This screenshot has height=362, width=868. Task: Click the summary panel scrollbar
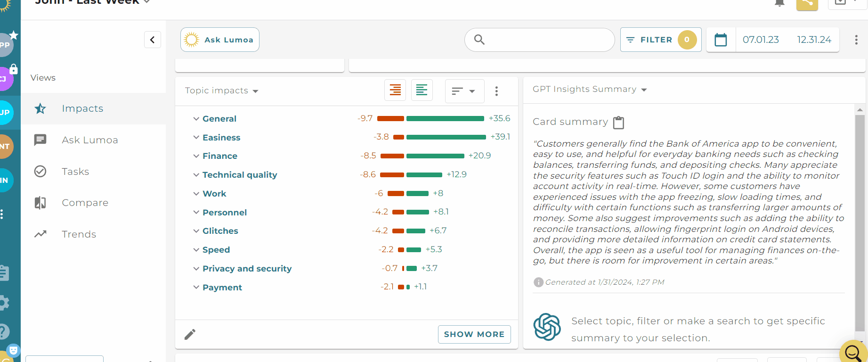pos(860,223)
